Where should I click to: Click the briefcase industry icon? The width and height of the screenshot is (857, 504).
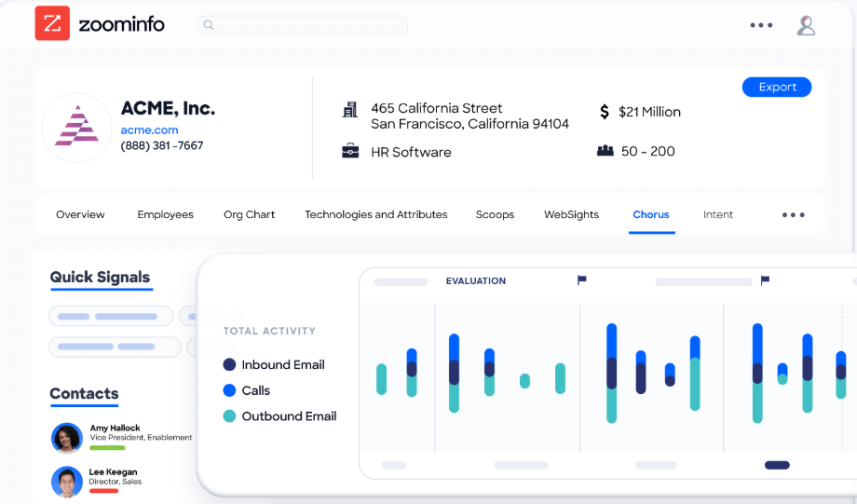350,151
